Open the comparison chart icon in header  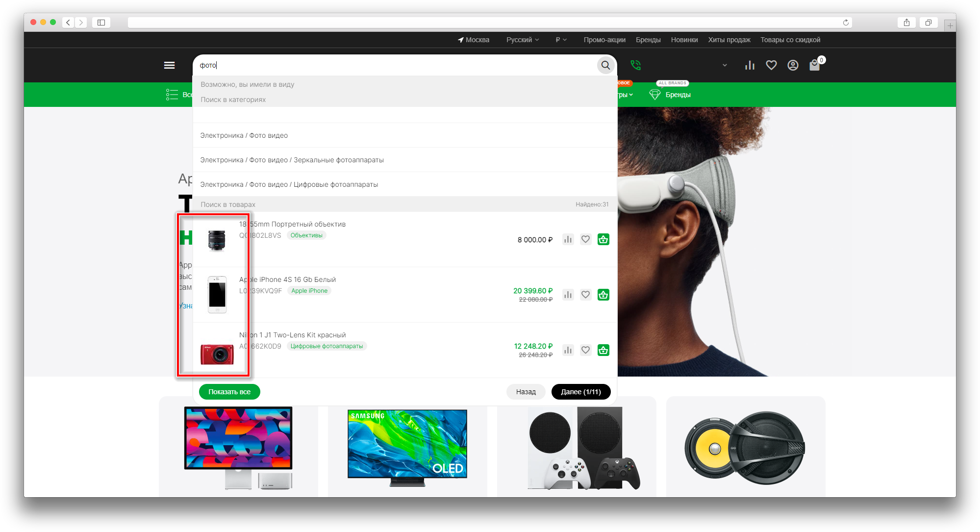tap(750, 65)
